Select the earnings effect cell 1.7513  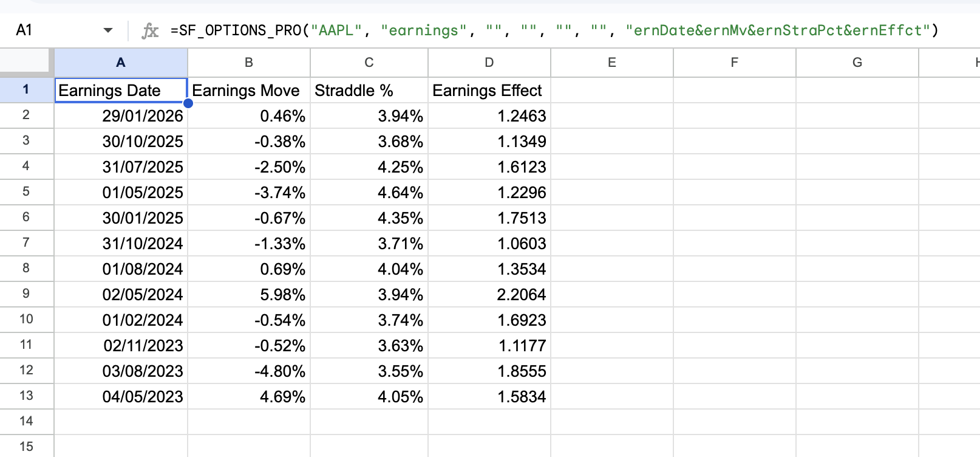(x=489, y=218)
